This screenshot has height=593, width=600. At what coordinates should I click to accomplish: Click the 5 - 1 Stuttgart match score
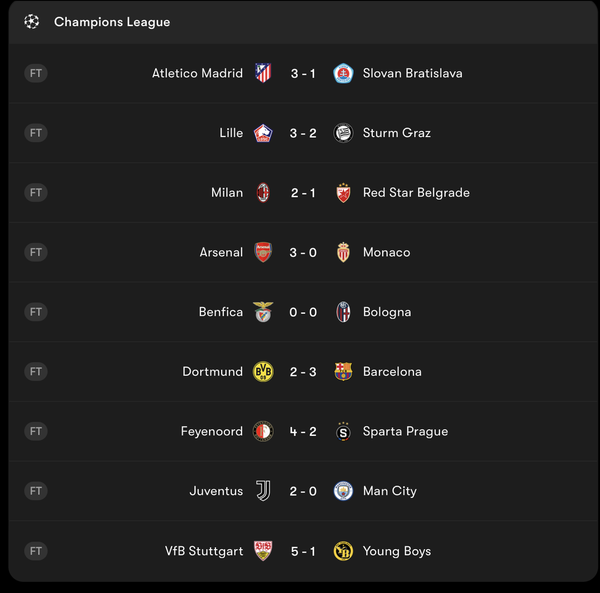[x=303, y=551]
